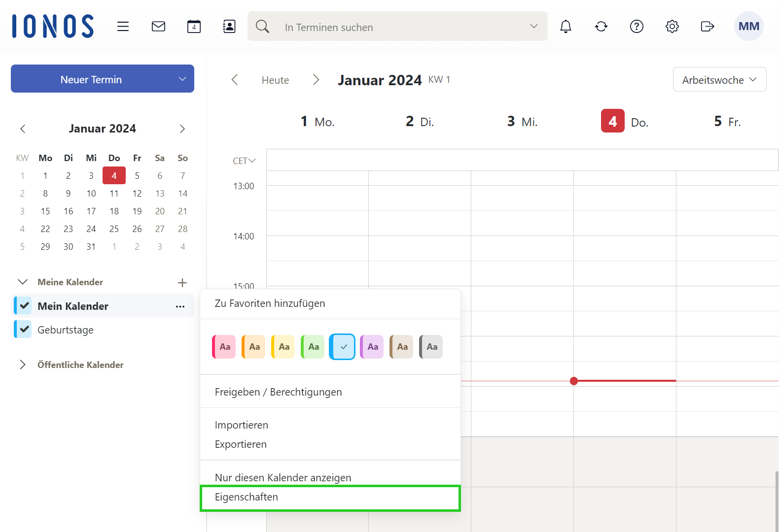Click the 13:00 time slot on Monday
The width and height of the screenshot is (779, 532).
click(318, 198)
